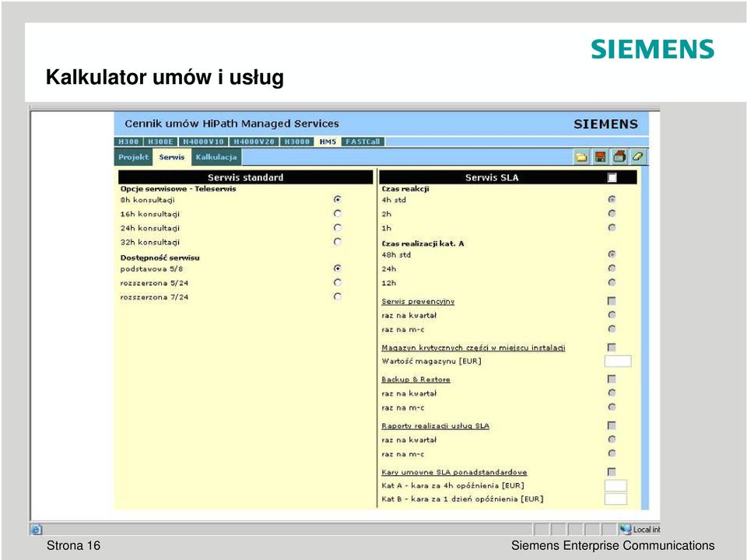Image resolution: width=747 pixels, height=560 pixels.
Task: Click the 'Czas realizacji kat. A' label
Action: (x=423, y=243)
